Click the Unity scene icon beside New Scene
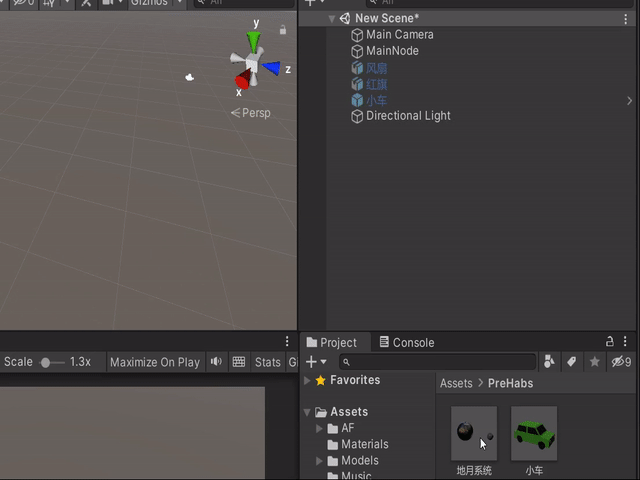The width and height of the screenshot is (640, 480). click(x=345, y=18)
